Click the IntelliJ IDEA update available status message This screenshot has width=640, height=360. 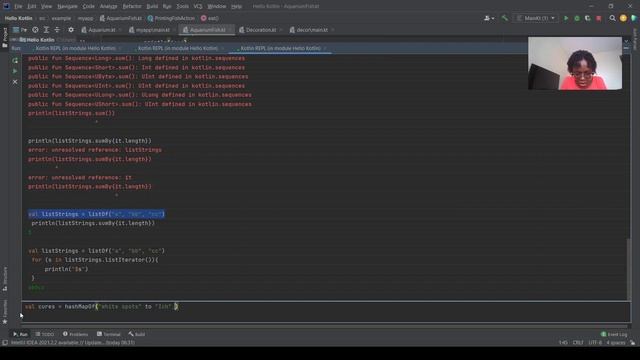pyautogui.click(x=73, y=343)
